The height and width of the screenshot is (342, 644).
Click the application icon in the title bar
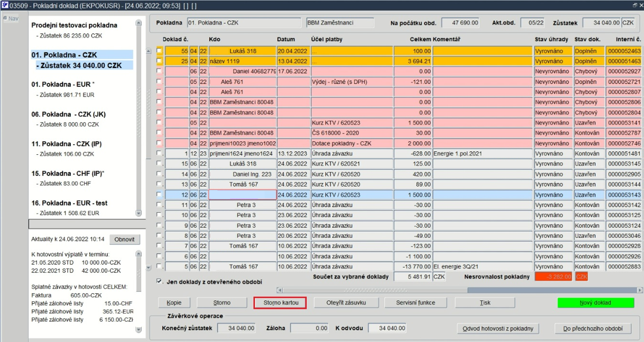point(5,5)
